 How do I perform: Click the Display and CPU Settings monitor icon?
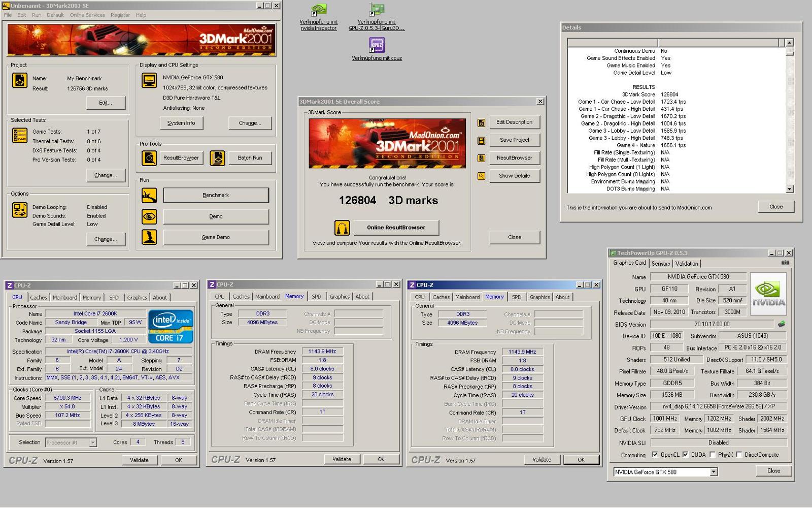click(149, 80)
